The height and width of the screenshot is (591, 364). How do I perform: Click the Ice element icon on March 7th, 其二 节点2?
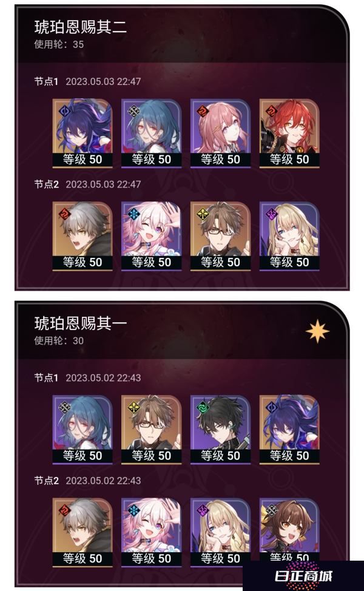133,214
